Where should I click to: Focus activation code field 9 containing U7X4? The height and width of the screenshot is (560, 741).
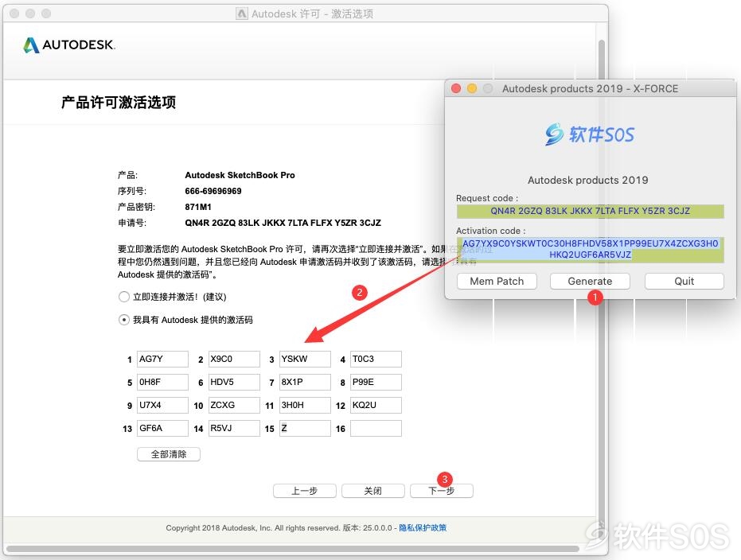tap(162, 405)
